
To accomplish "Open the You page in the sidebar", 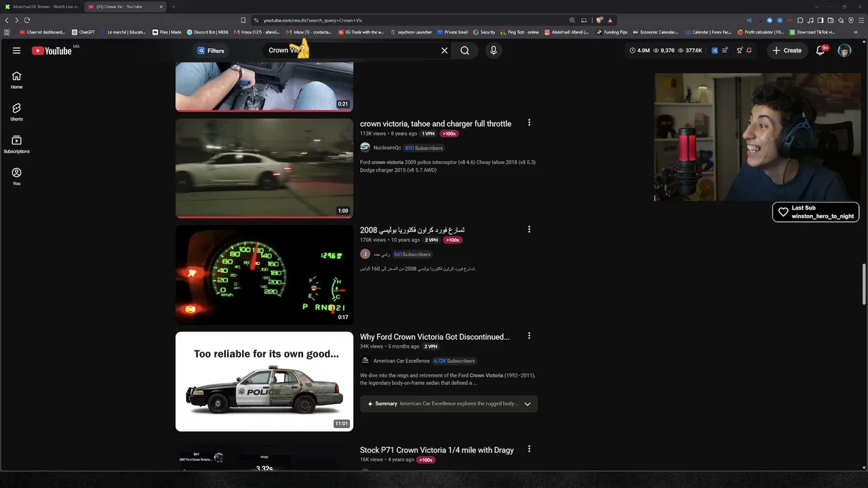I will (x=16, y=176).
